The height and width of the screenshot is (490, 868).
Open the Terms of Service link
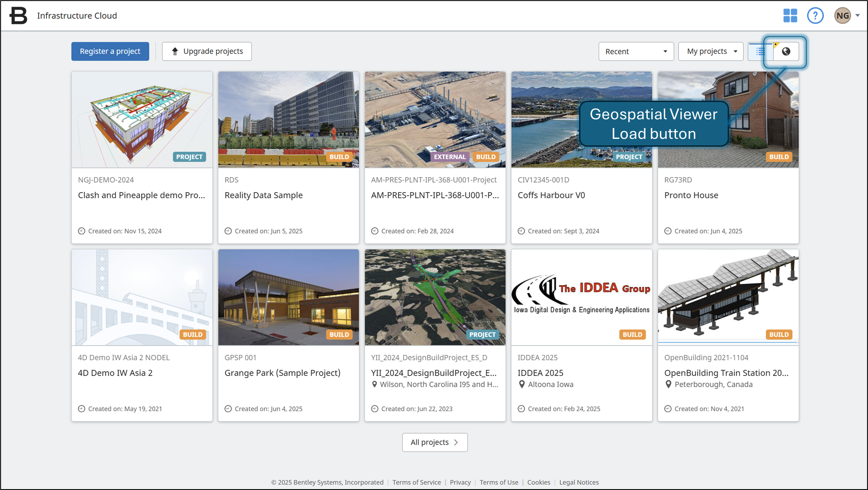coord(416,482)
